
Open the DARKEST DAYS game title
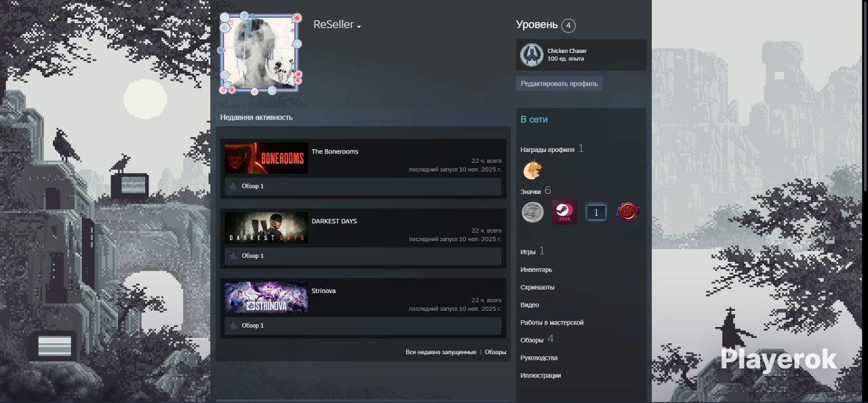click(x=334, y=221)
